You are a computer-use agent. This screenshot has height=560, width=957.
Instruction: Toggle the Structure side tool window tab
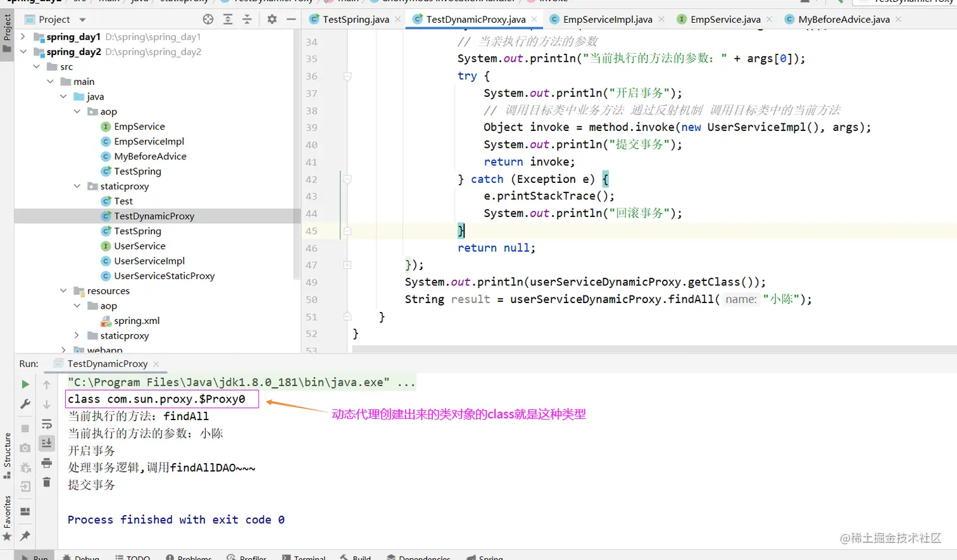tap(7, 455)
